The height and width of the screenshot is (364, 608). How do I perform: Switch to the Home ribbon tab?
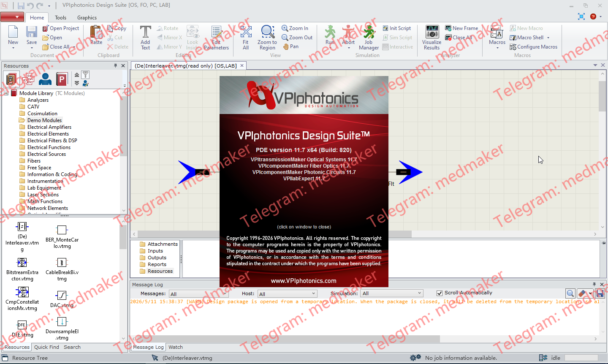(x=37, y=18)
